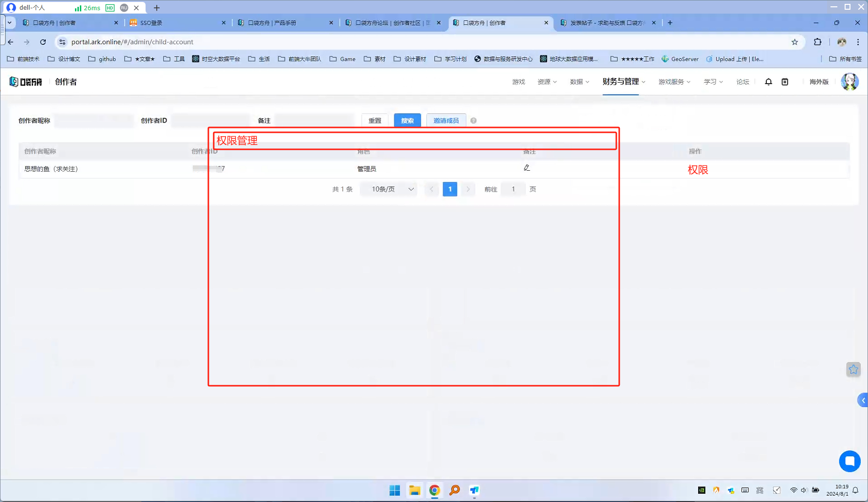Open the browser extensions puzzle icon
868x502 pixels.
pyautogui.click(x=817, y=42)
